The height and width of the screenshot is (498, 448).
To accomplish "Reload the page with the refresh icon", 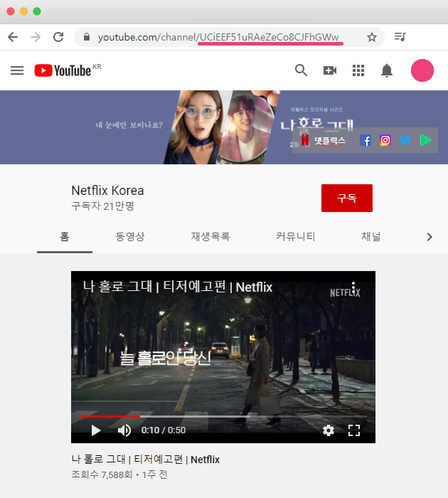I will [58, 37].
